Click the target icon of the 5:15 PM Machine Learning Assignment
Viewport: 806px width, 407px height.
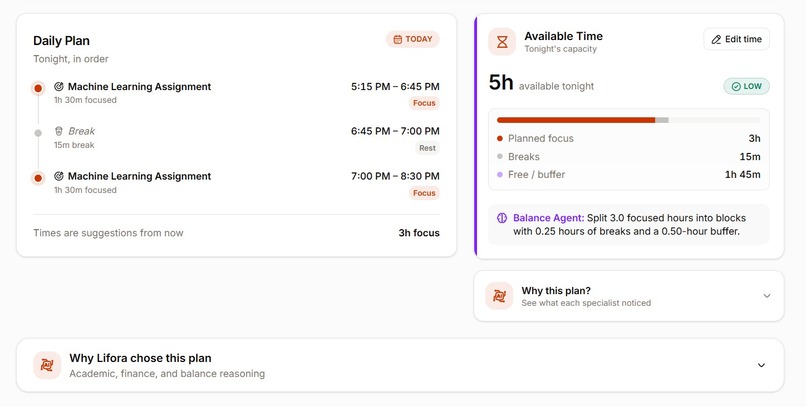[x=59, y=87]
